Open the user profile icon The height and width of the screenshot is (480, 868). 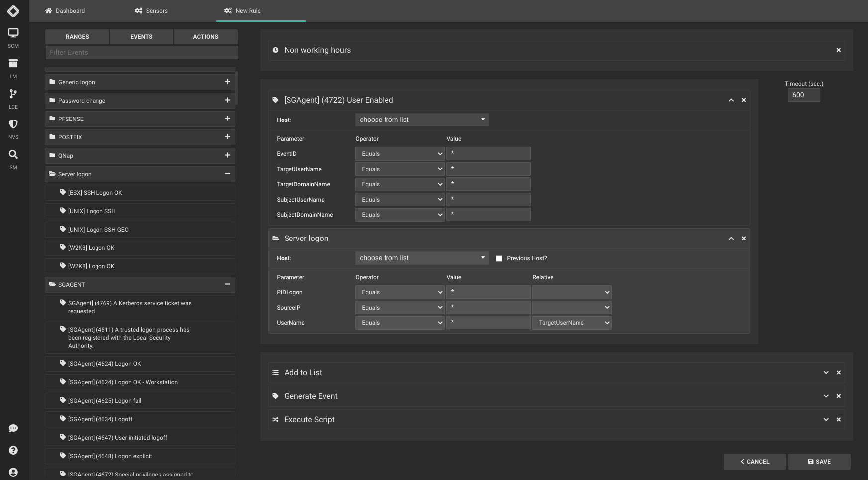[x=13, y=472]
